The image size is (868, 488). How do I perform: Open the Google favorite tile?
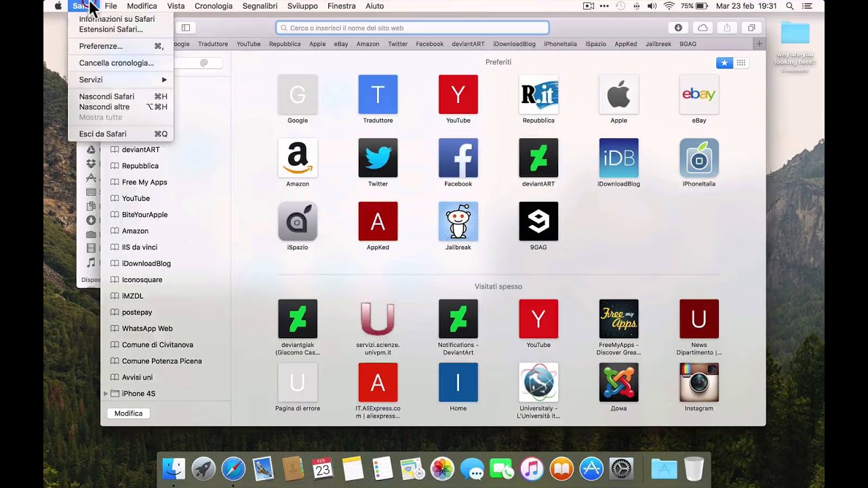click(298, 94)
